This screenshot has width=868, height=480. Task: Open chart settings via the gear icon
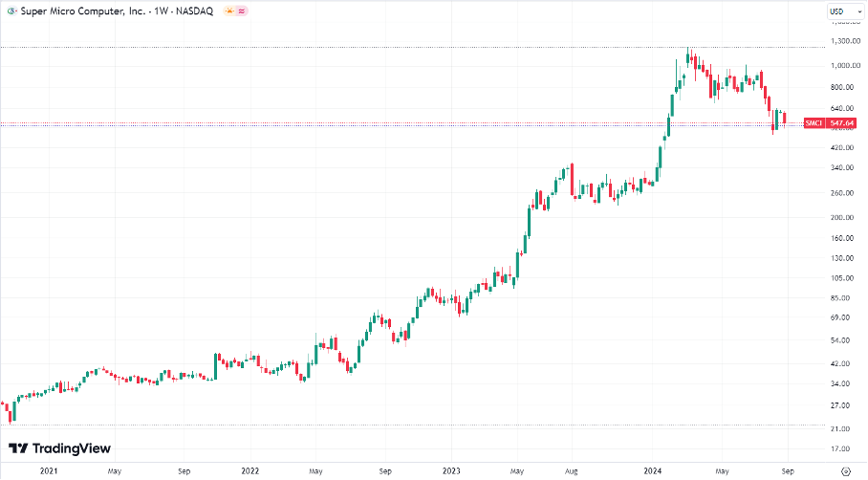point(844,470)
